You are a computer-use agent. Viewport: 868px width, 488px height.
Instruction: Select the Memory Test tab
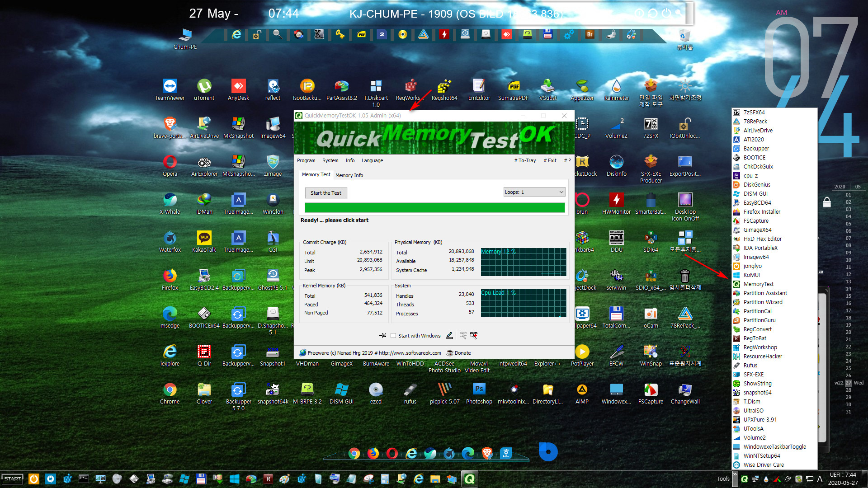click(316, 174)
